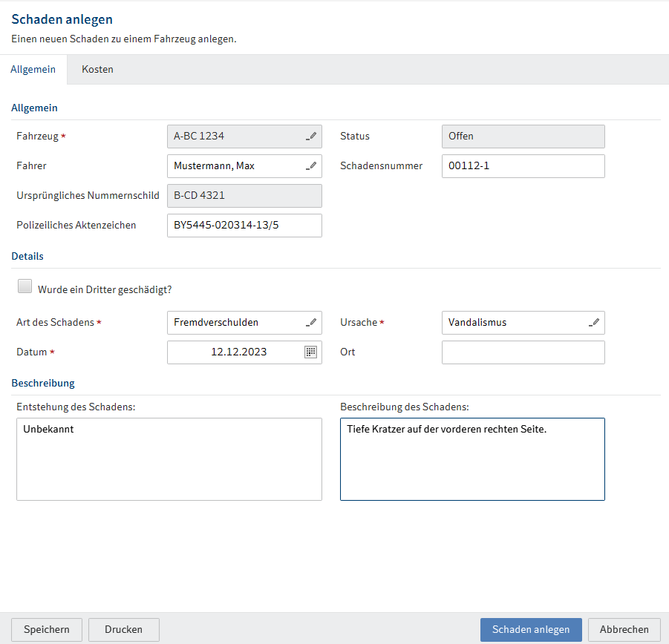Viewport: 669px width, 644px height.
Task: Click the Drucken button
Action: coord(123,630)
